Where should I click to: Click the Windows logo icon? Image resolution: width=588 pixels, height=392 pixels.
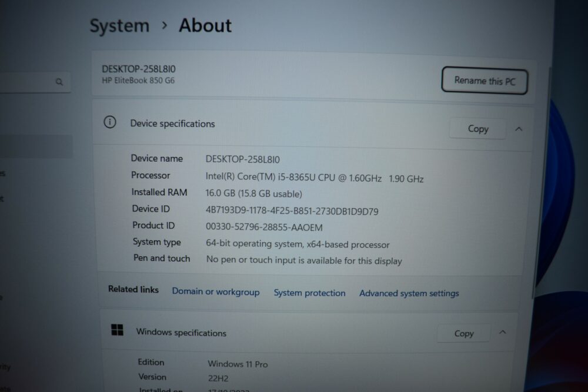click(x=118, y=330)
